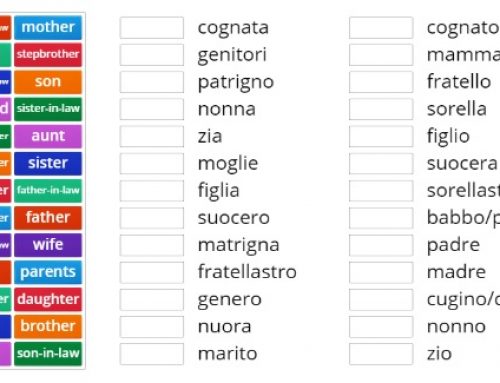The height and width of the screenshot is (383, 500).
Task: Select the purple 'wife' tile
Action: click(48, 245)
